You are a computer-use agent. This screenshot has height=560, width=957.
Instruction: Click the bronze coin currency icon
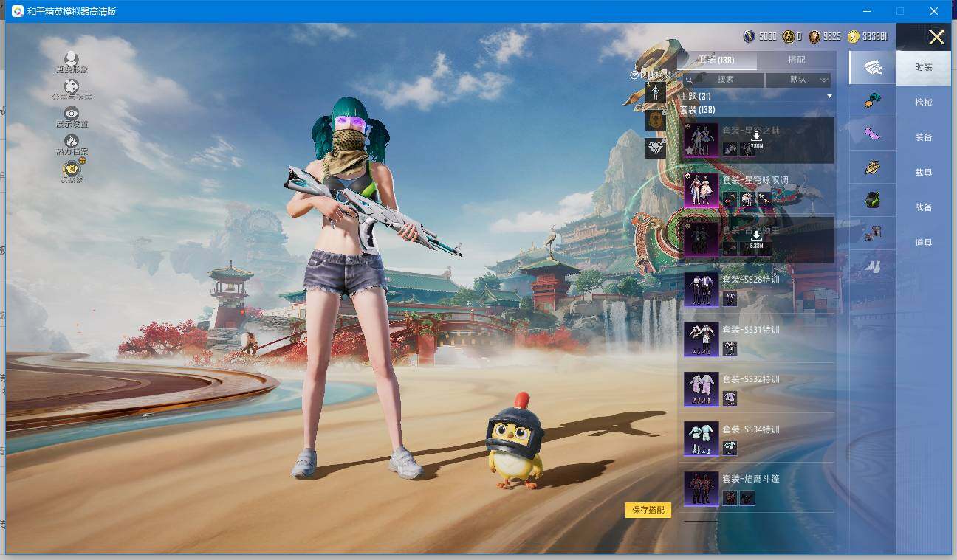coord(814,36)
